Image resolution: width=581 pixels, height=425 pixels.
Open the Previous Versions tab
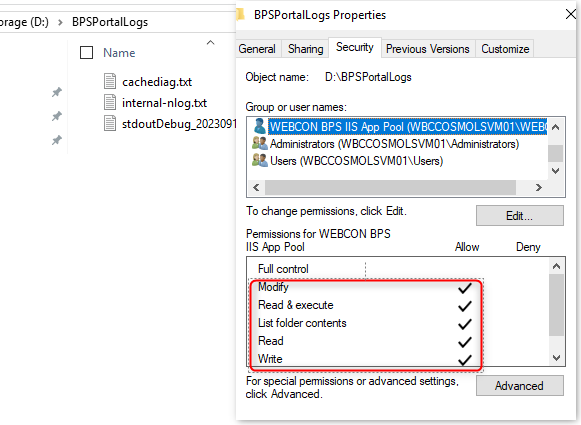[x=428, y=49]
